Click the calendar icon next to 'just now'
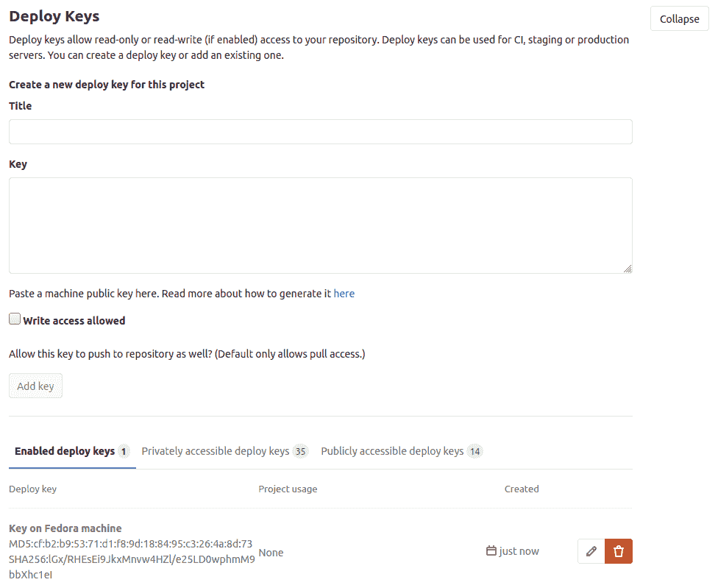This screenshot has width=718, height=588. 490,550
